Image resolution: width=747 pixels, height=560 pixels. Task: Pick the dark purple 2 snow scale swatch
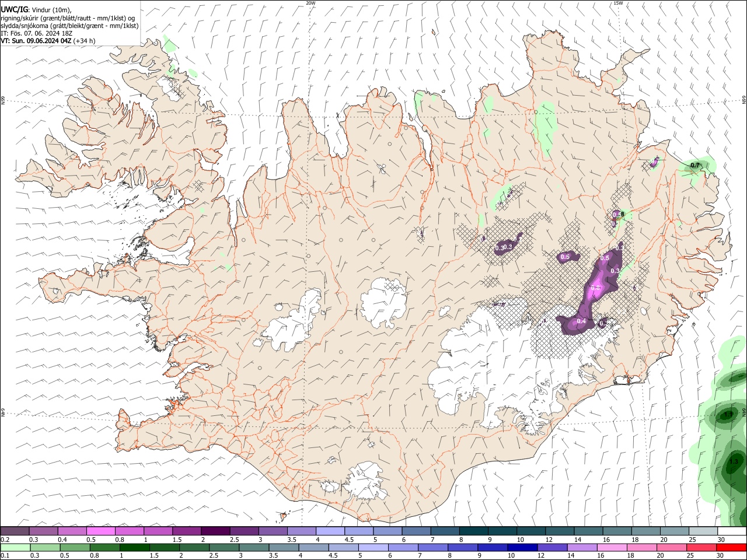click(215, 531)
